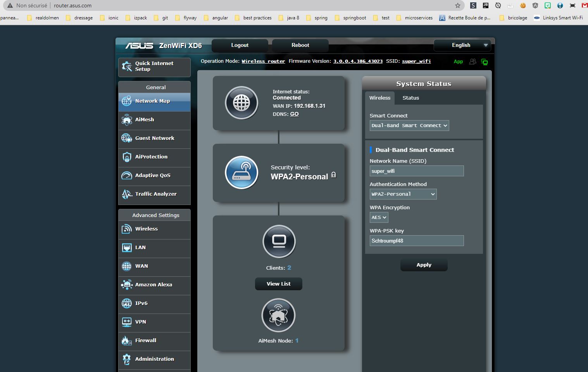
Task: Click the green network status icon in header
Action: coord(485,62)
